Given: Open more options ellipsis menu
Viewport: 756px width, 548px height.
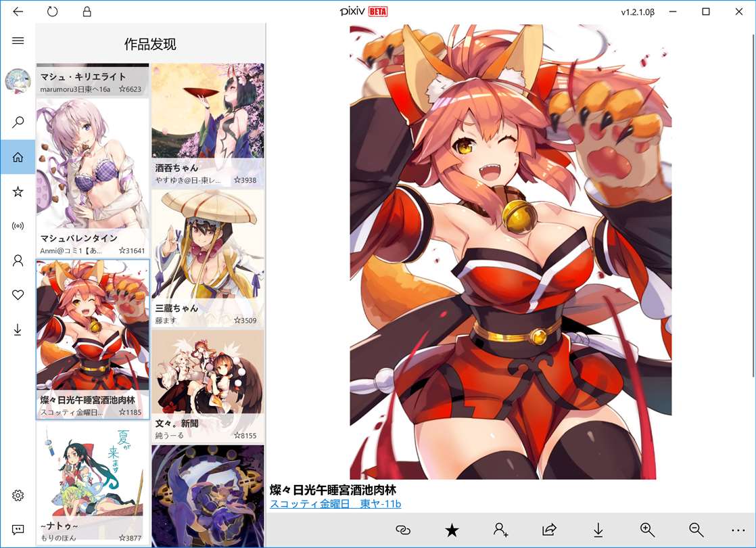Looking at the screenshot, I should click(738, 530).
